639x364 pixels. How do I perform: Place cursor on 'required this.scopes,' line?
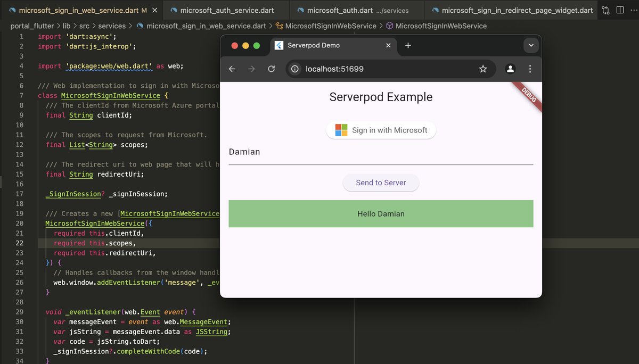(95, 243)
